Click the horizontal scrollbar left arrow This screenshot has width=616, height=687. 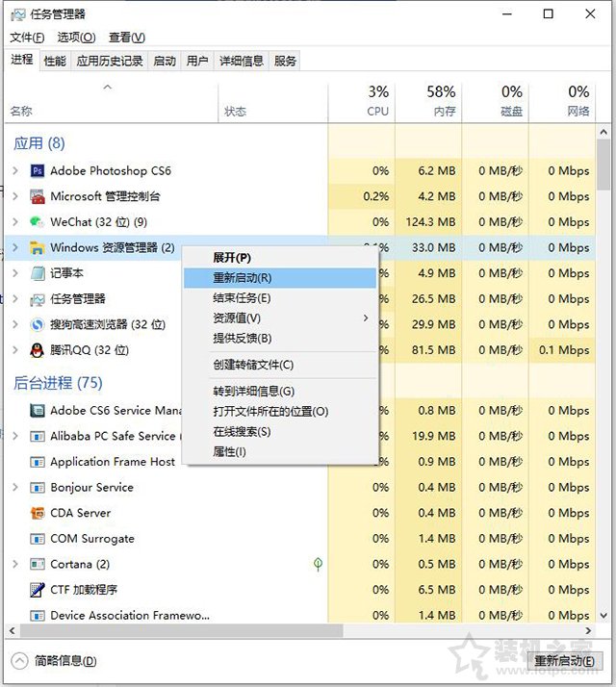tap(13, 631)
